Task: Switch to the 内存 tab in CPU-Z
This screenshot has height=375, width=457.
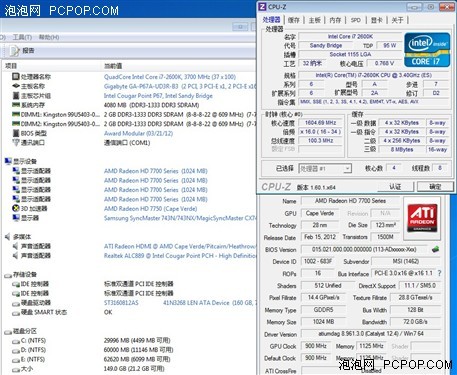Action: [335, 20]
